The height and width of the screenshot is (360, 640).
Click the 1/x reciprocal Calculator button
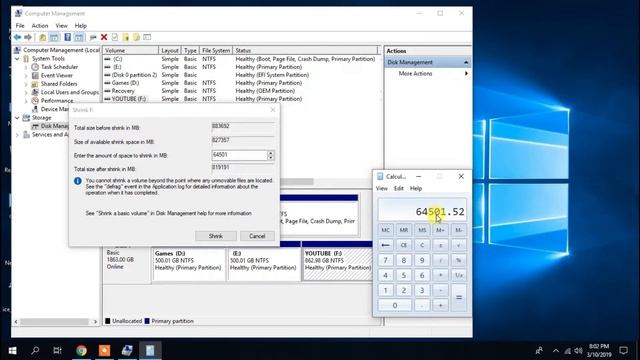click(x=459, y=276)
